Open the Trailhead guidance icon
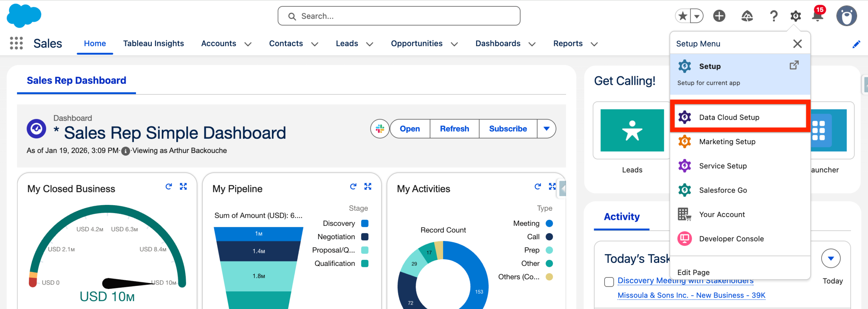868x309 pixels. [747, 16]
